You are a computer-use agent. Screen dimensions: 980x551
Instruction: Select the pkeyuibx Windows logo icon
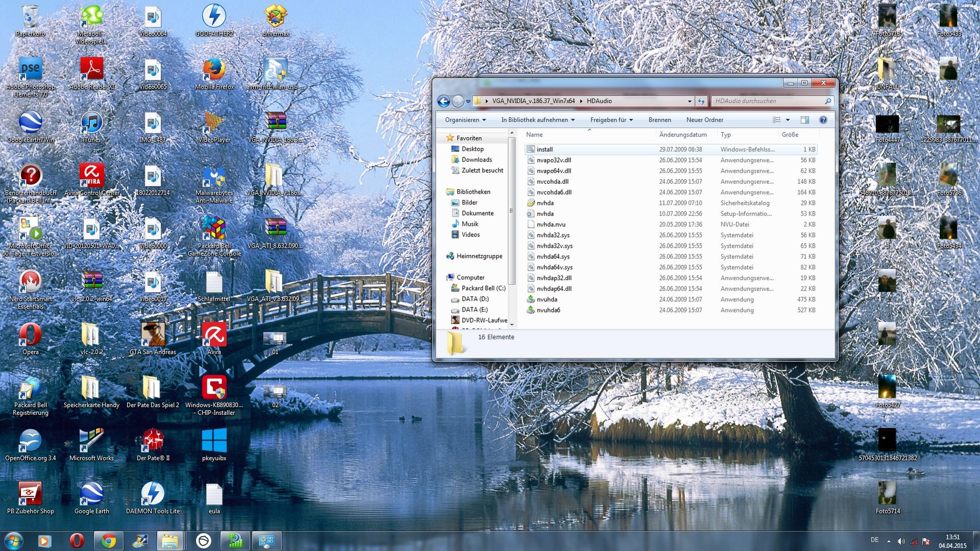tap(214, 445)
